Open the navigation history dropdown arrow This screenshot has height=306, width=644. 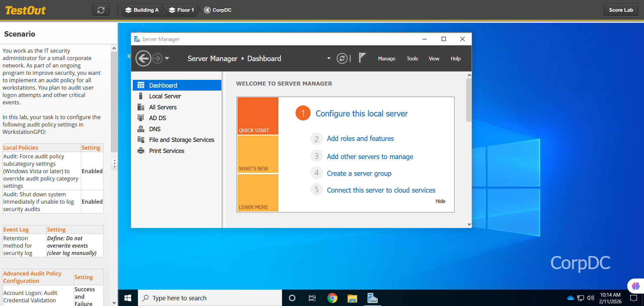(x=167, y=58)
